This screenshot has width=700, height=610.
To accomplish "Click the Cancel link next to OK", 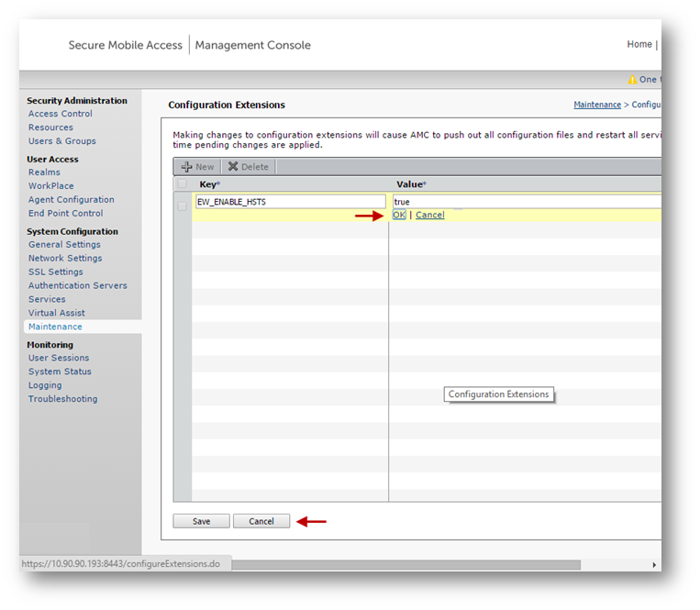I will tap(429, 215).
